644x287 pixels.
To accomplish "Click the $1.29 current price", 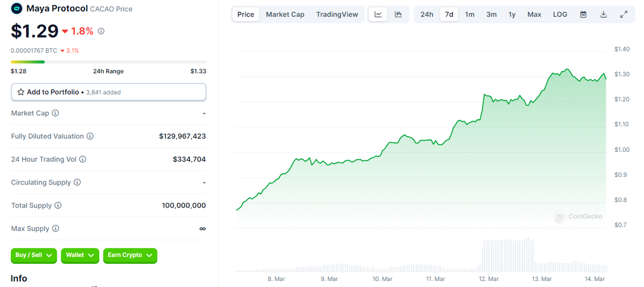I will pos(35,31).
